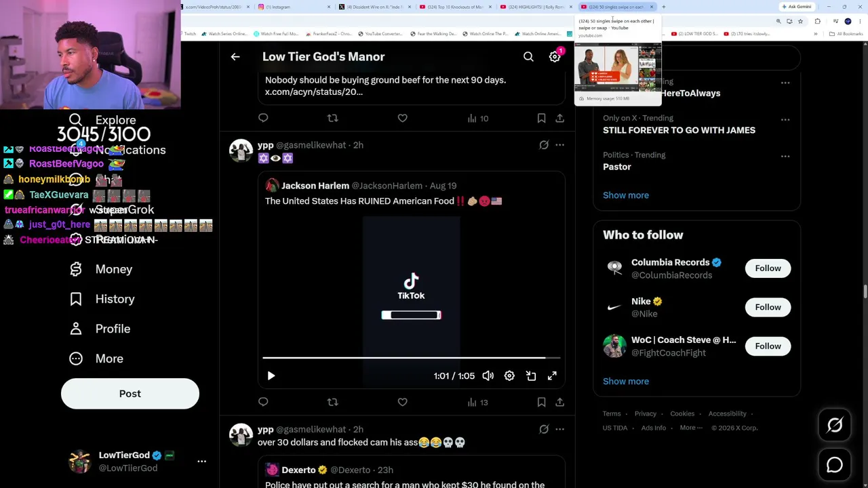This screenshot has height=488, width=868.
Task: Open Grok actions on the Jackson Harlem quote post
Action: pos(544,145)
